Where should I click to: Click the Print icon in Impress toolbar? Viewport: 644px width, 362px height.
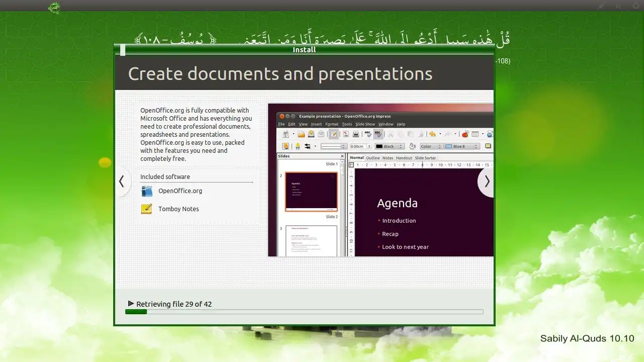tap(356, 134)
